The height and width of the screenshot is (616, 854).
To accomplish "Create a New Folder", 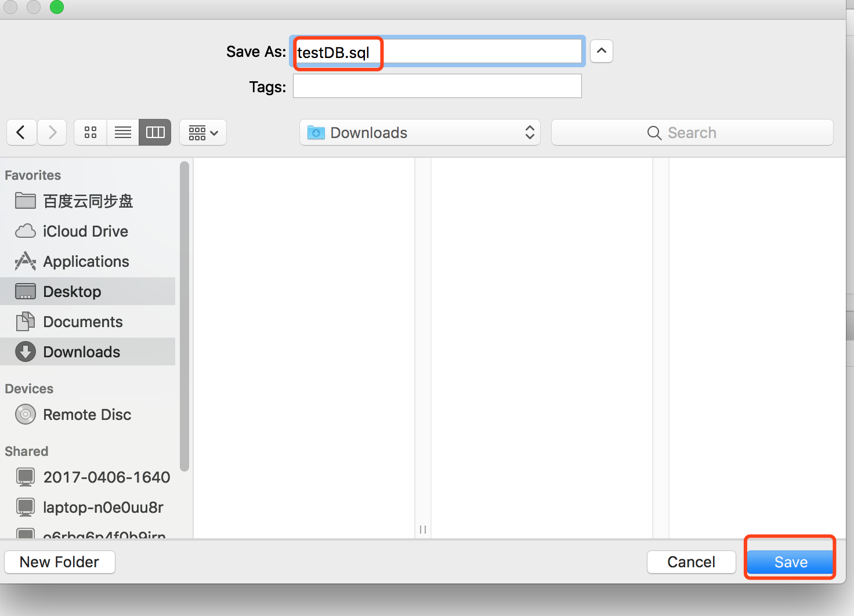I will 59,562.
